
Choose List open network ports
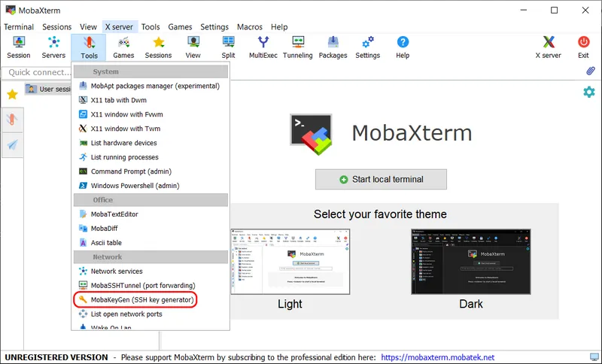(x=150, y=314)
